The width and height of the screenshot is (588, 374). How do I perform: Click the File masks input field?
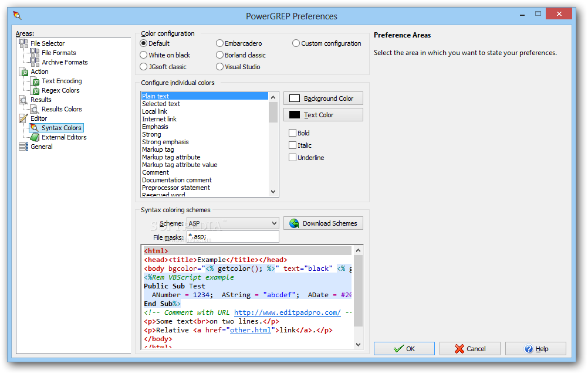click(233, 237)
